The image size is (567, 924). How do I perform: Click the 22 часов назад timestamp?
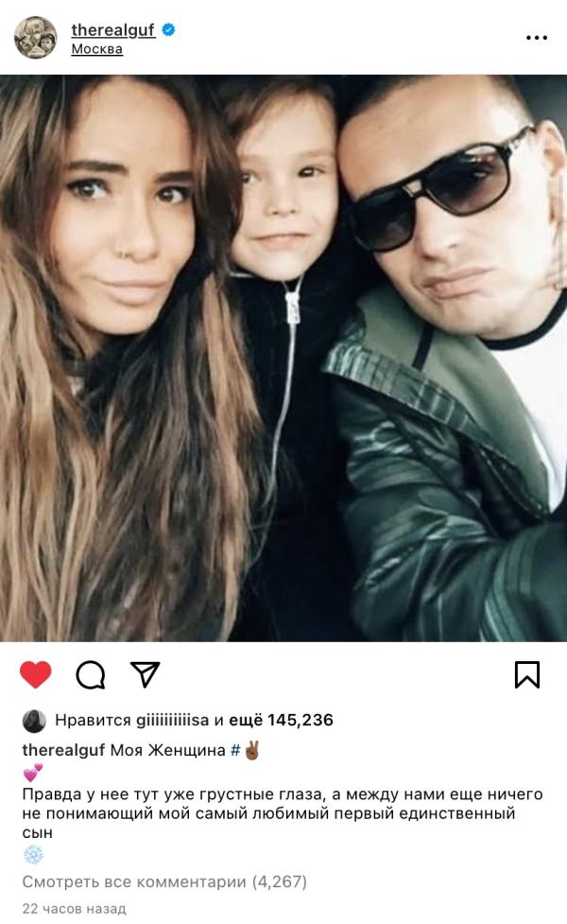[75, 909]
